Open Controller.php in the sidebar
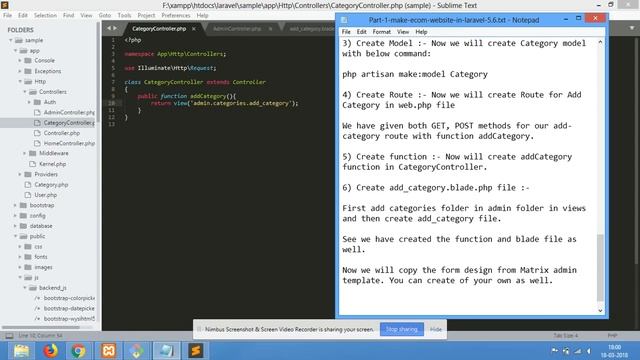640x360 pixels. tap(62, 133)
